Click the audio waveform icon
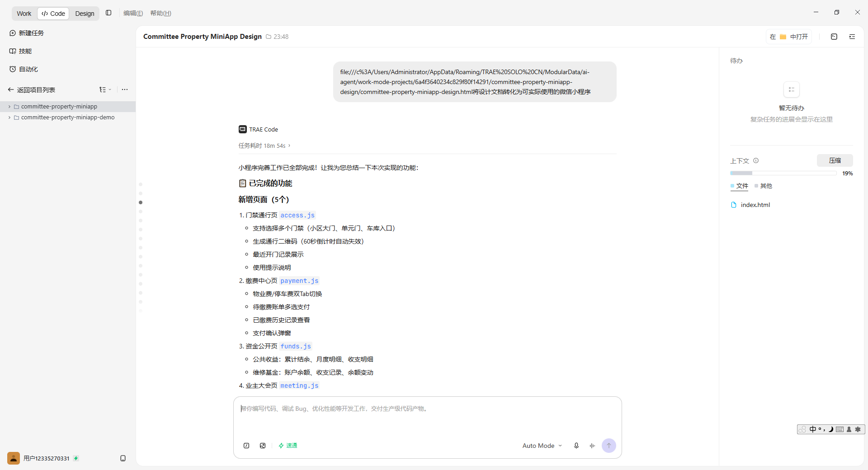This screenshot has height=470, width=868. pos(592,446)
